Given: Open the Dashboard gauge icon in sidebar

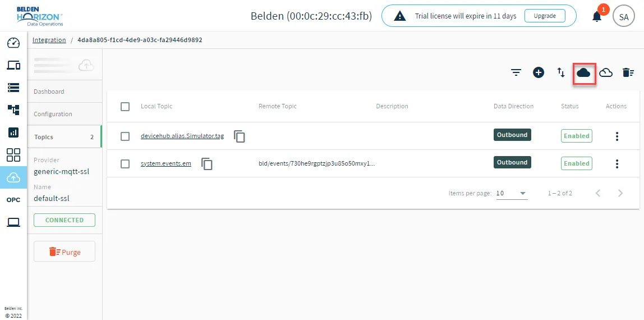Looking at the screenshot, I should point(13,43).
